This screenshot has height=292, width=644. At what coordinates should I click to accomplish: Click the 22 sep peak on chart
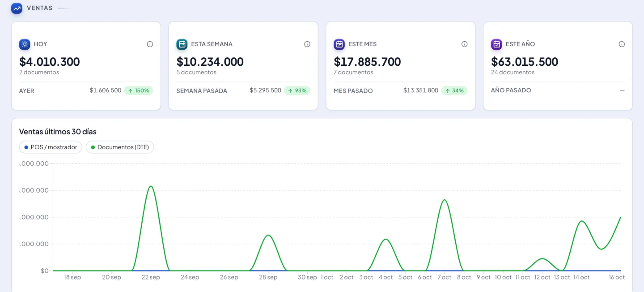[151, 186]
